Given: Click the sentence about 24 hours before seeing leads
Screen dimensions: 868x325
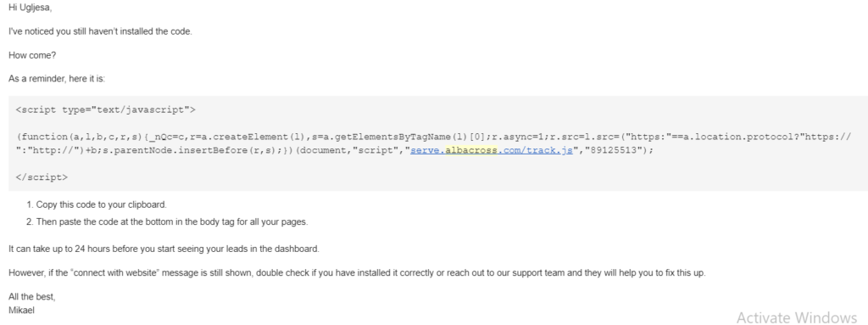Looking at the screenshot, I should pos(164,249).
